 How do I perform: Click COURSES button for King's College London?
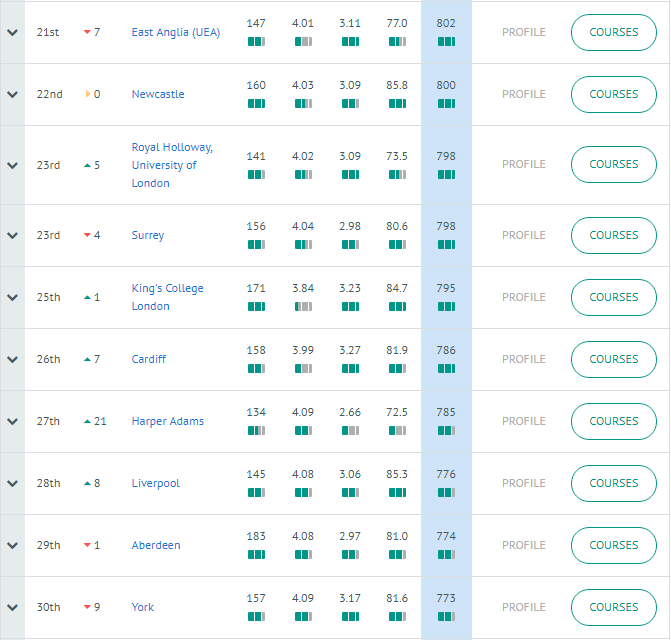click(614, 297)
